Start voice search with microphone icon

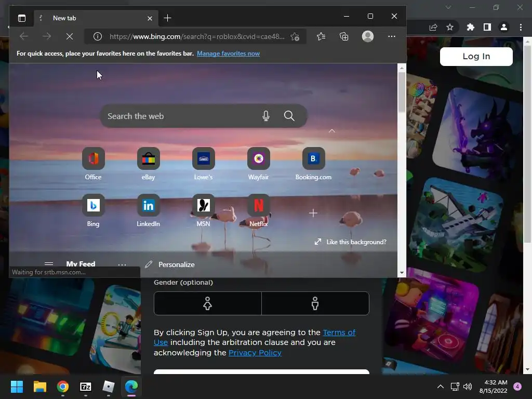[x=266, y=116]
